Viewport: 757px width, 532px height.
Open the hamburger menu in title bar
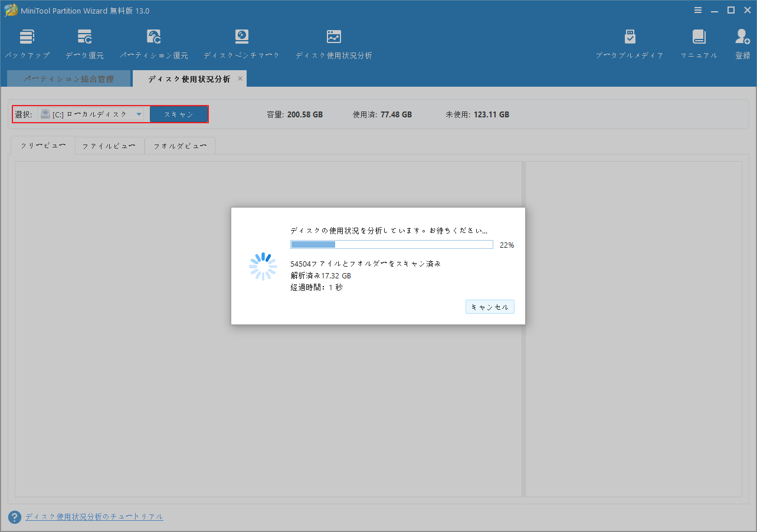click(x=697, y=10)
